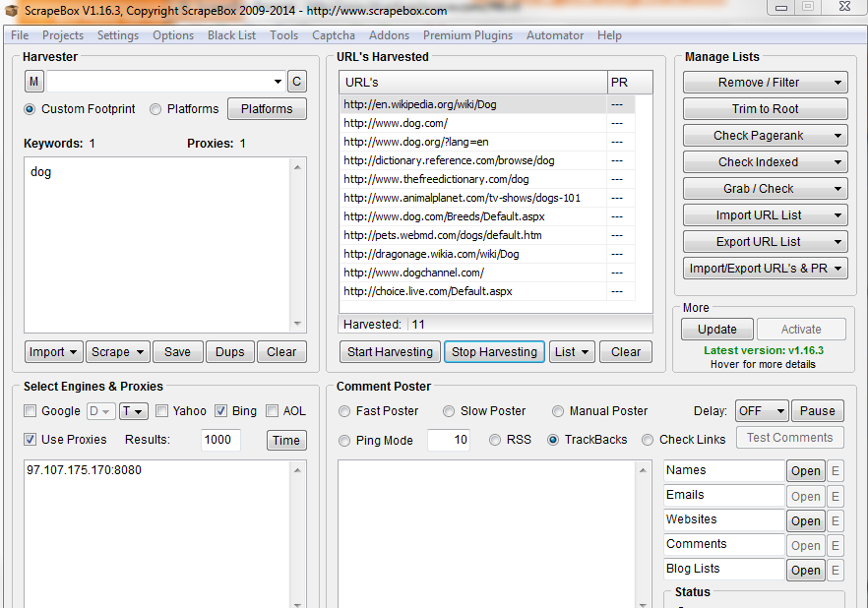Select the http://www.dogchannel.com/ row

[x=487, y=273]
